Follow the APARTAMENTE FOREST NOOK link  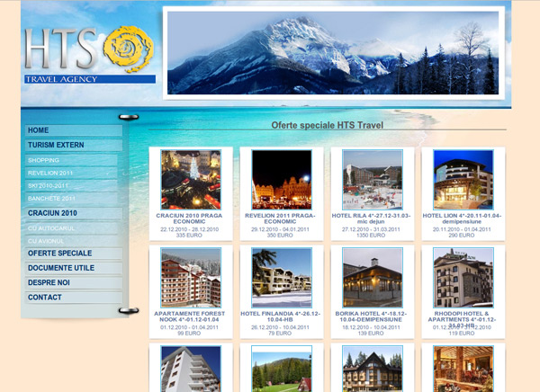(189, 316)
